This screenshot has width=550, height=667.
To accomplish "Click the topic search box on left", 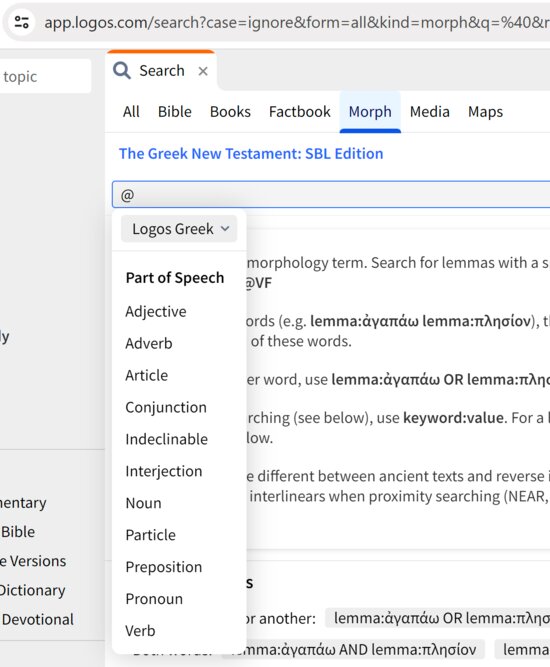I will [45, 77].
